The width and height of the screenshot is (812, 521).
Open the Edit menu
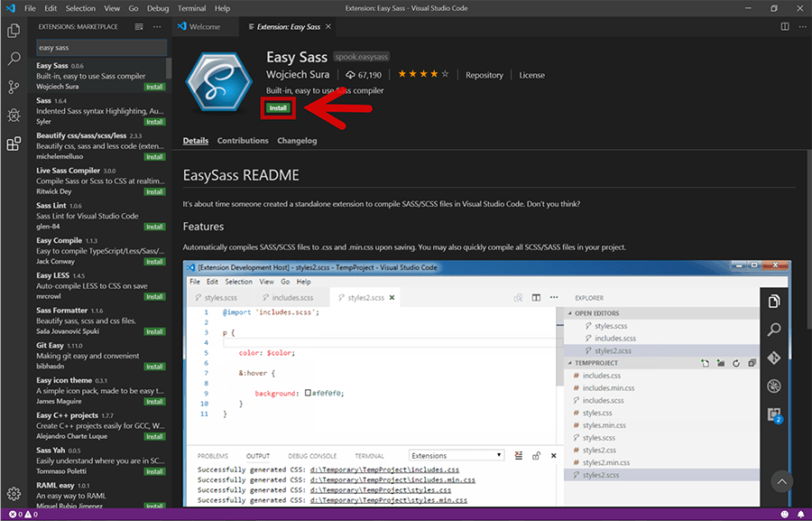(51, 8)
